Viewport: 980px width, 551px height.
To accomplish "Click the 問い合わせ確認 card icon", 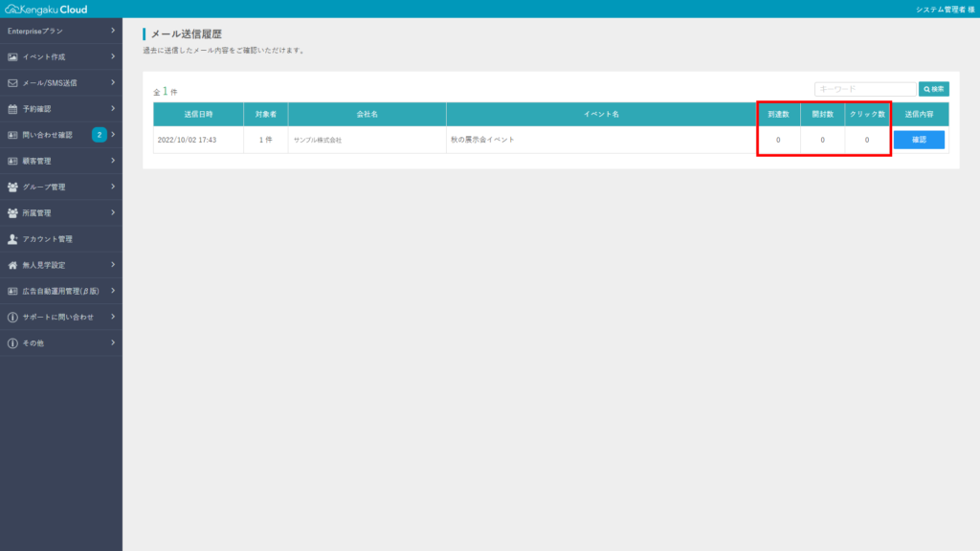I will (12, 135).
